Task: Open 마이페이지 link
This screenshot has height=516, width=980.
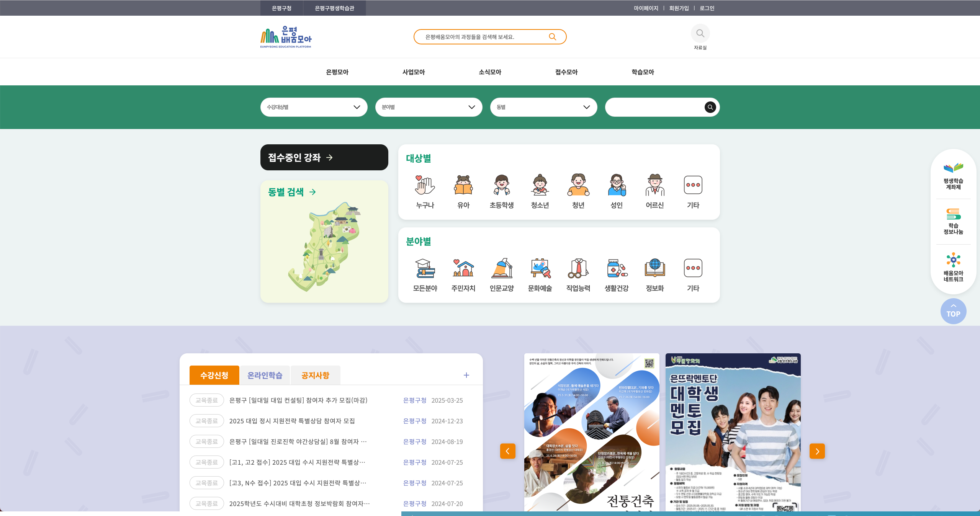Action: coord(646,8)
